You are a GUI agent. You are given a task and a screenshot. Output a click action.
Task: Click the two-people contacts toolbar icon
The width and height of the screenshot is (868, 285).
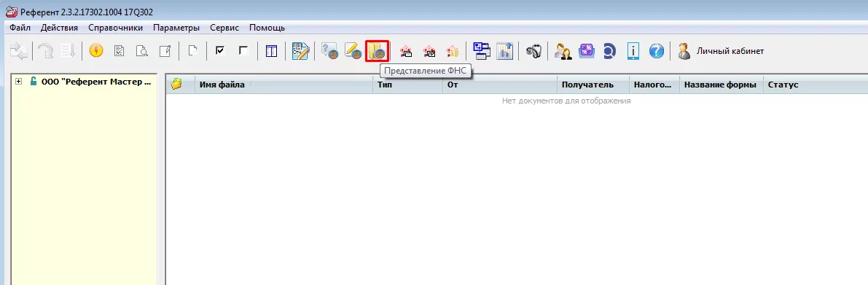tap(563, 51)
